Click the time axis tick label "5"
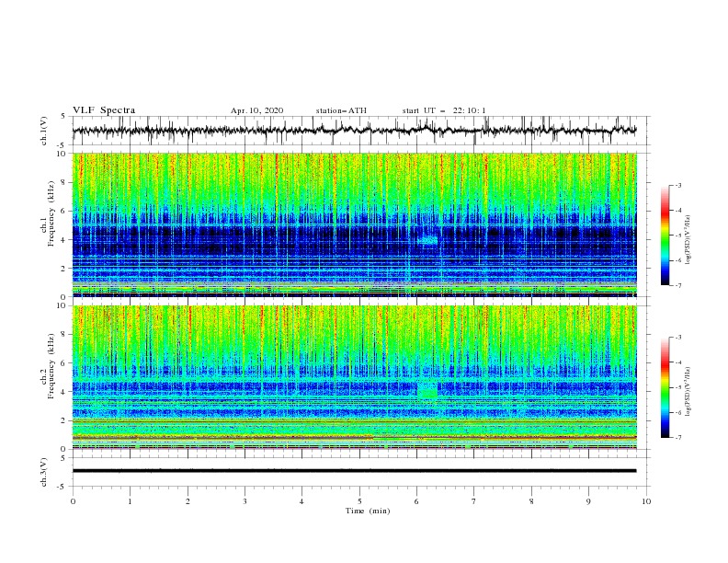The height and width of the screenshot is (563, 728). tap(359, 501)
